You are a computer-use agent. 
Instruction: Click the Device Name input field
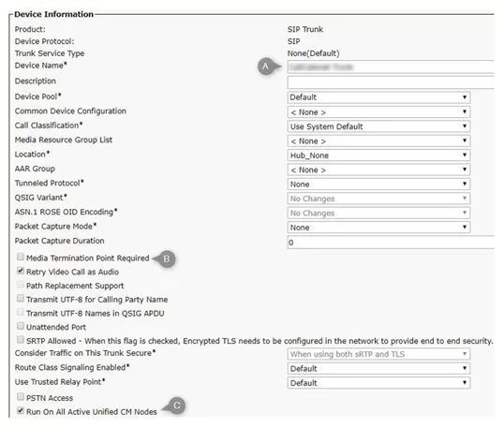pyautogui.click(x=391, y=66)
